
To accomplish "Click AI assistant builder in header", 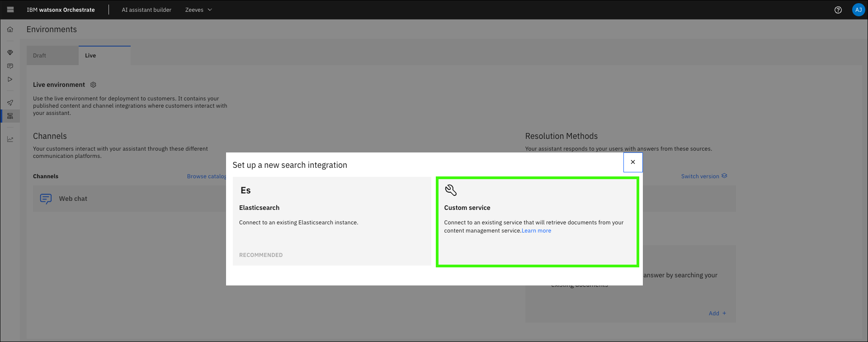I will tap(146, 10).
